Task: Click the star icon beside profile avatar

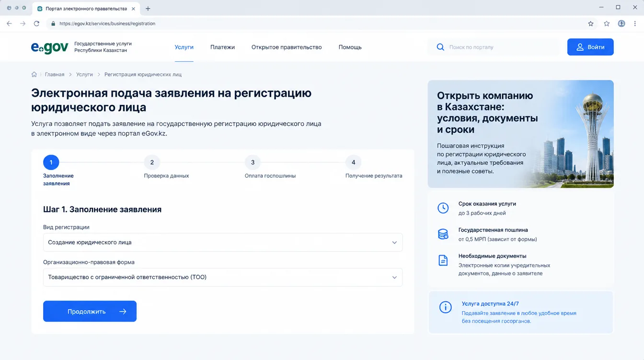Action: pyautogui.click(x=607, y=23)
